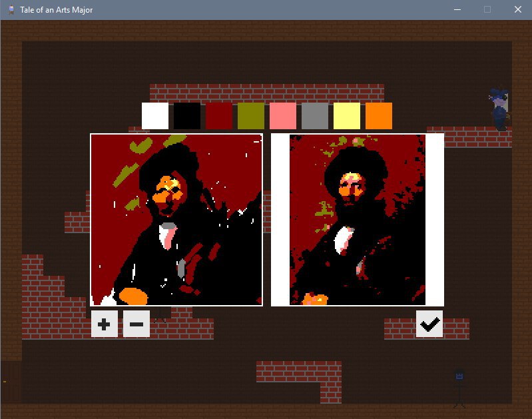This screenshot has height=419, width=532.
Task: Choose the pale yellow color swatch
Action: (x=347, y=116)
